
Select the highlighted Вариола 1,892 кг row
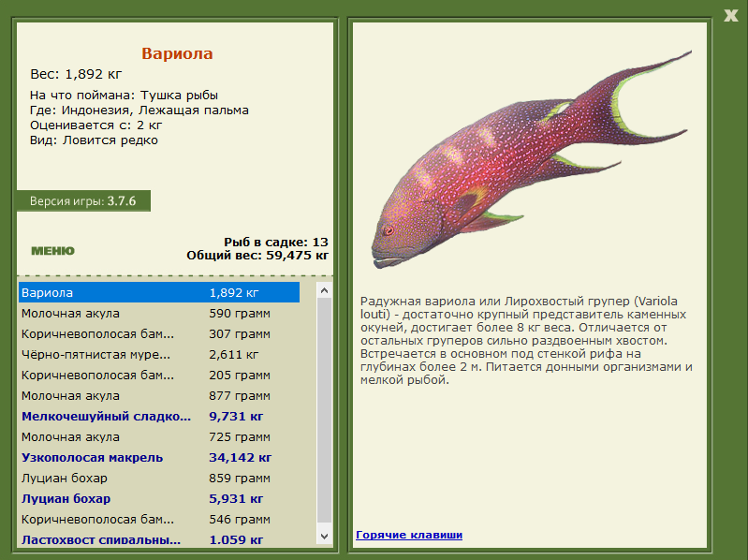point(159,292)
